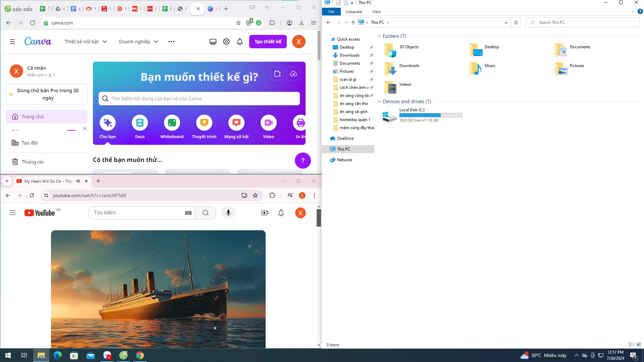The height and width of the screenshot is (362, 644).
Task: Click the Local Disk (C:) usage bar
Action: [x=431, y=115]
